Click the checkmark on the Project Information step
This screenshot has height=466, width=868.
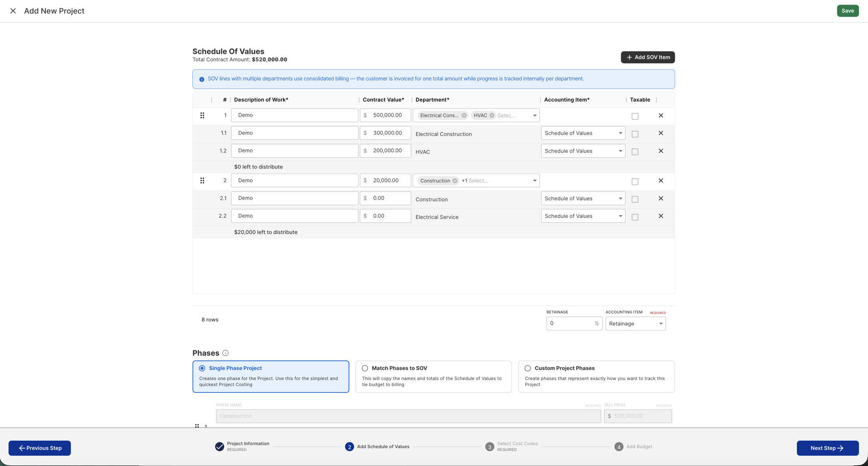coord(219,447)
